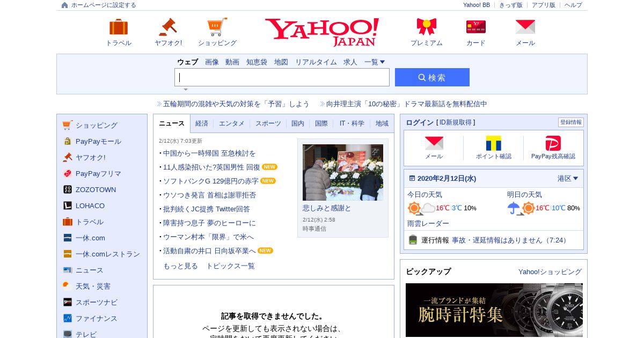Expand the small arrow below search box

186,90
